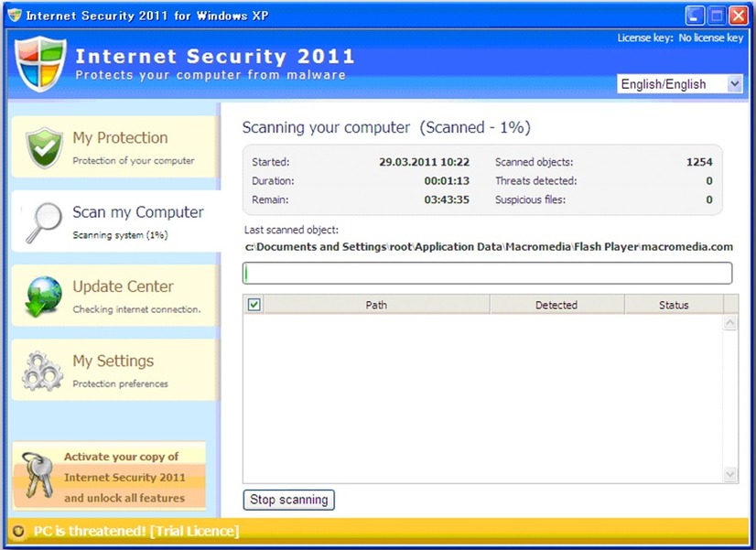
Task: Click the scanned objects count '1254'
Action: click(699, 162)
